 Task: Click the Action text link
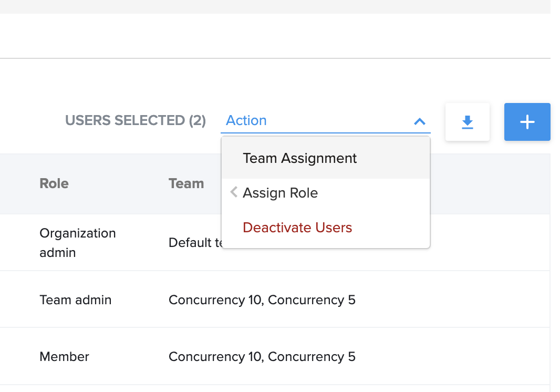pos(246,120)
